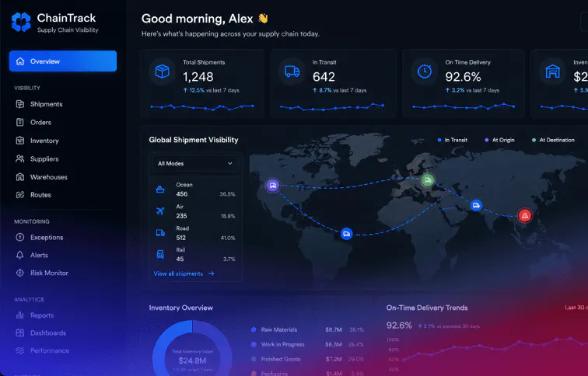
Task: Open the Overview page
Action: coord(63,61)
